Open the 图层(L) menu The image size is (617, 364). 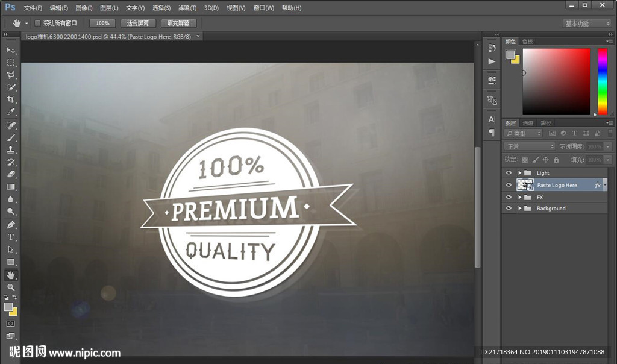click(x=109, y=8)
